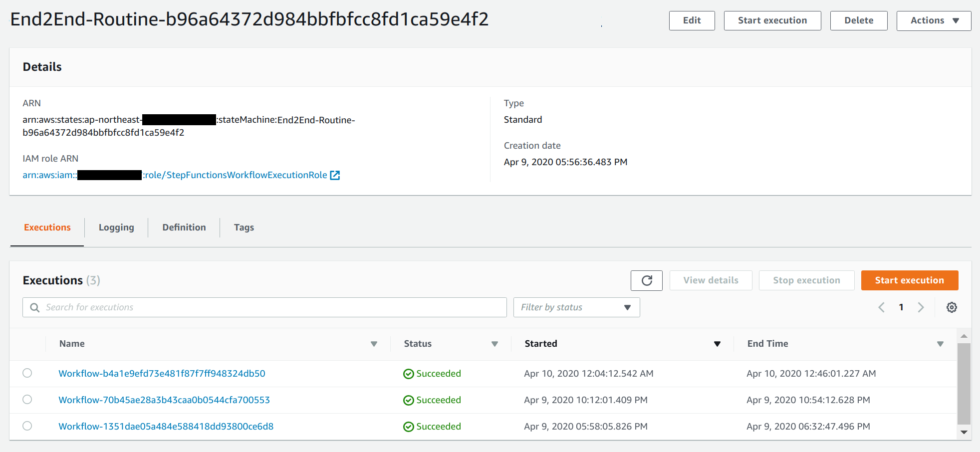Click the search magnifier icon

34,307
